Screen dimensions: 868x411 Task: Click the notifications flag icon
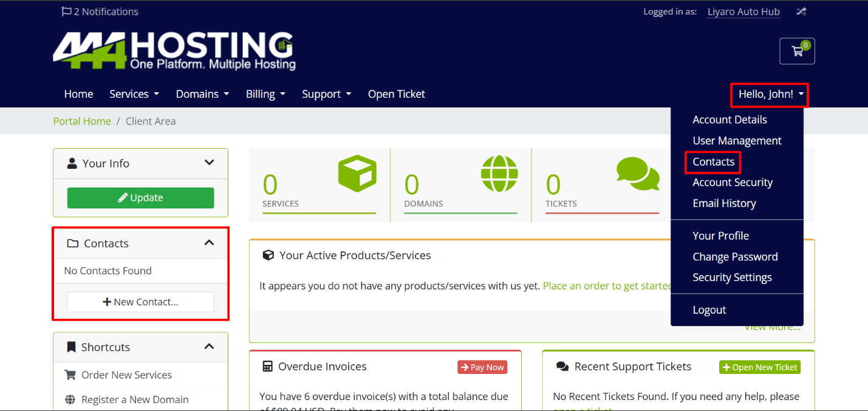(67, 12)
